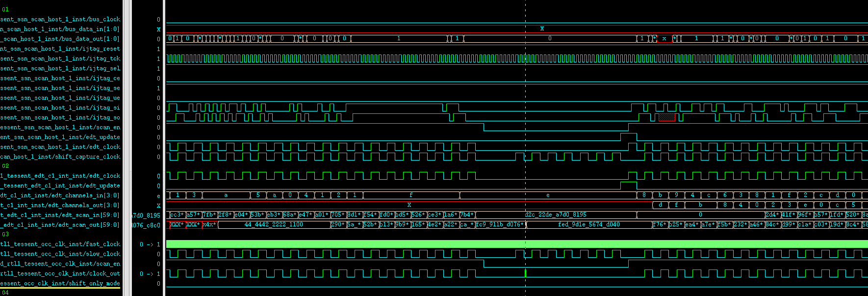Click the d2c_22de_a7d0_8195 waveform value segment
Viewport: 868px width, 296px height.
point(556,215)
